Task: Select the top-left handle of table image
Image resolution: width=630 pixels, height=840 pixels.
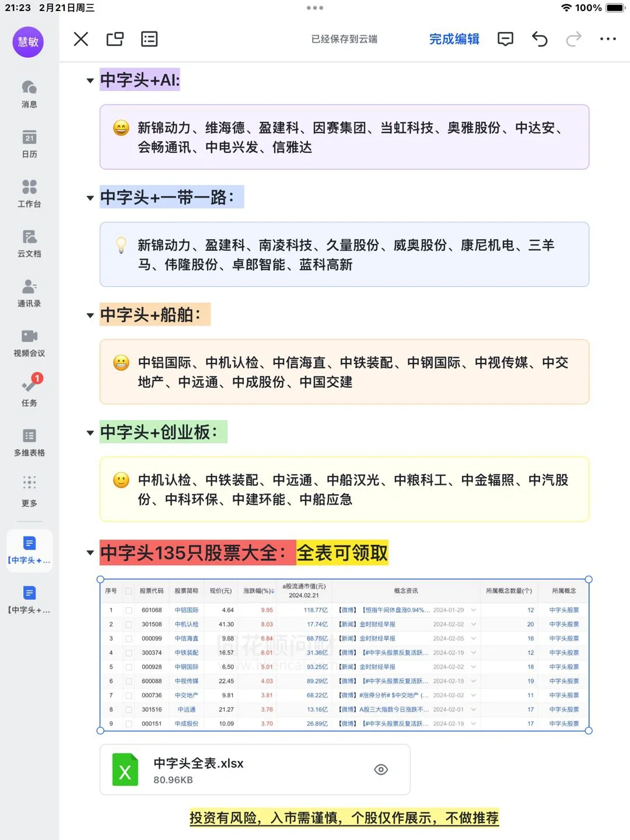Action: (x=100, y=579)
